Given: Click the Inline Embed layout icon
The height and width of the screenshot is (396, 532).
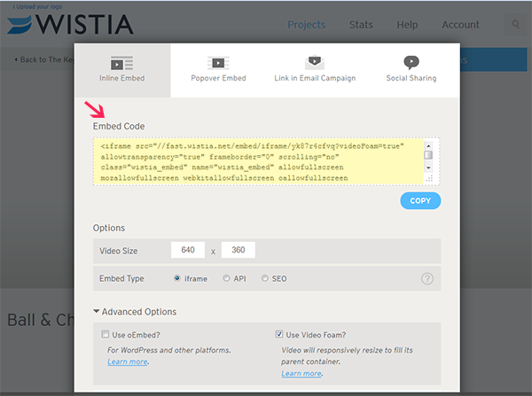Looking at the screenshot, I should click(121, 63).
